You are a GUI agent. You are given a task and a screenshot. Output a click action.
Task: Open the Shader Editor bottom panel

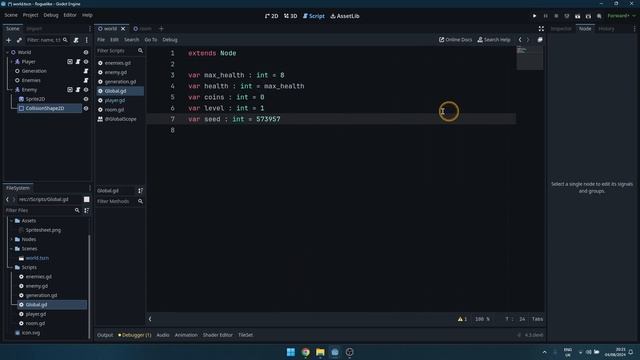(x=218, y=335)
